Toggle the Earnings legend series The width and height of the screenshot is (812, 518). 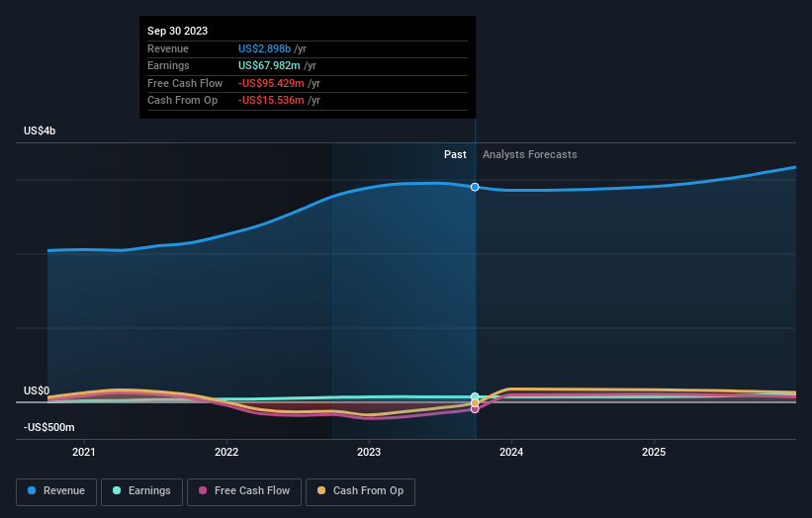[141, 491]
